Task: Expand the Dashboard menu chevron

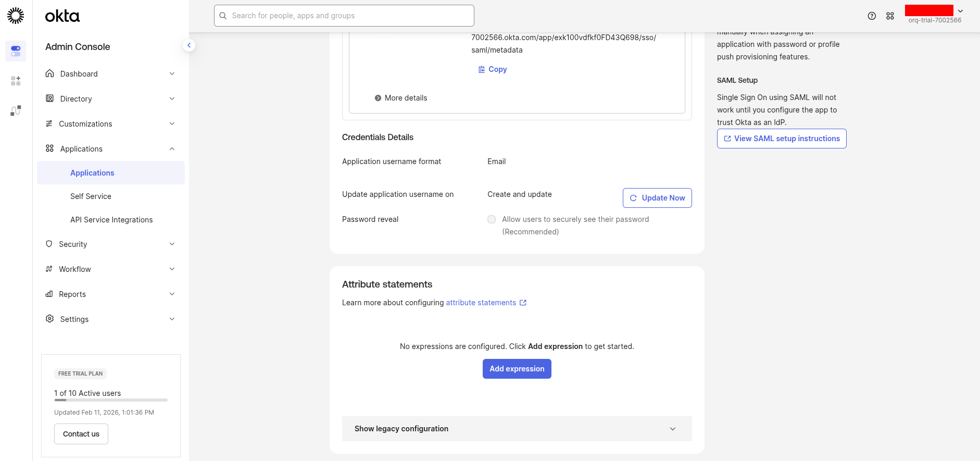Action: pyautogui.click(x=172, y=73)
